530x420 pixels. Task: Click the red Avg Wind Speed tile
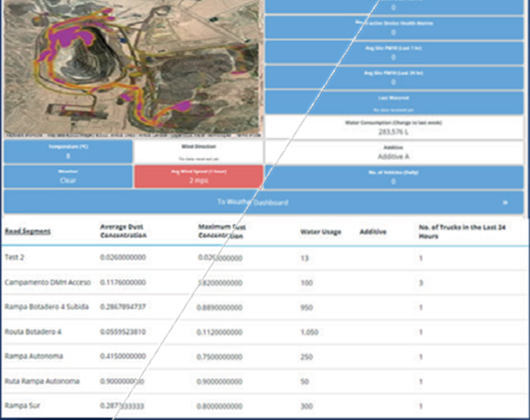[x=199, y=177]
